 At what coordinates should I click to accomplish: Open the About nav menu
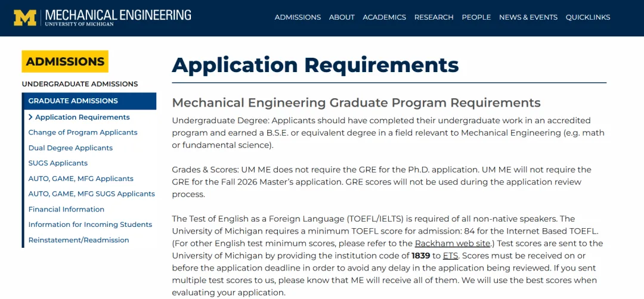tap(342, 17)
